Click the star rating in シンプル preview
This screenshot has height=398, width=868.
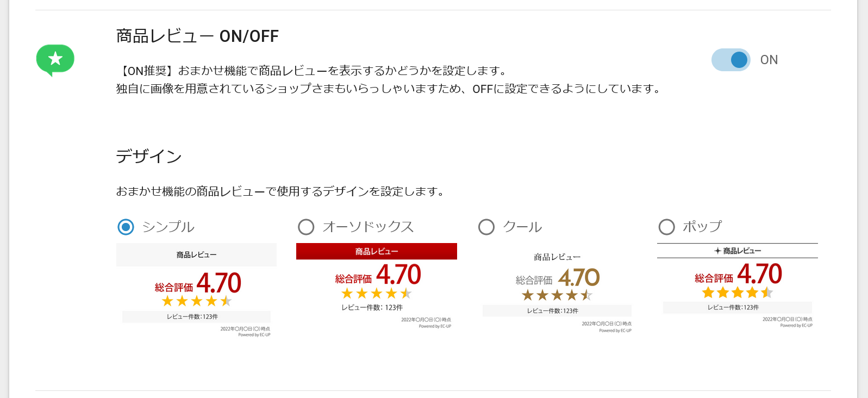pyautogui.click(x=196, y=301)
